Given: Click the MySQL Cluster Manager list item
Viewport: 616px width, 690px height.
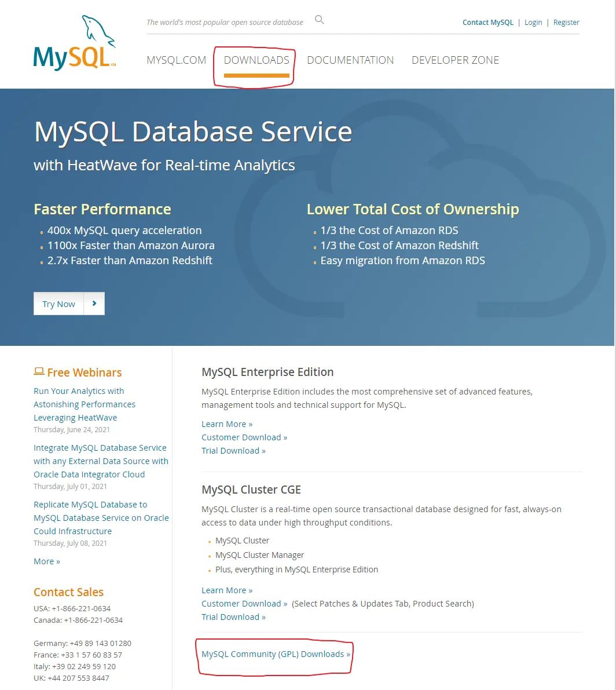Looking at the screenshot, I should [259, 555].
